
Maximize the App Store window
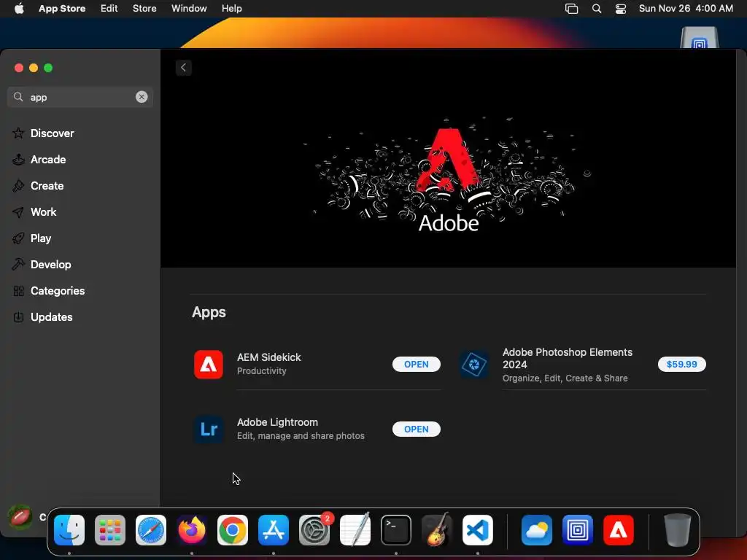pos(48,68)
